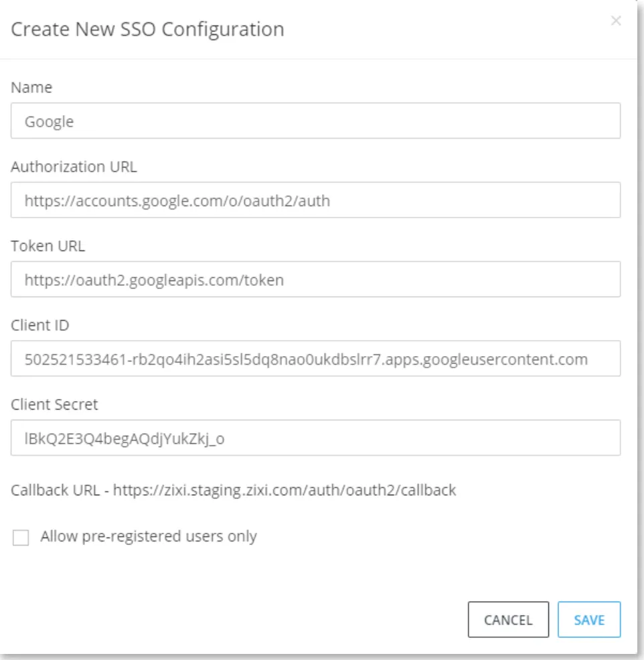Click the Name label
The image size is (644, 660).
click(x=31, y=88)
